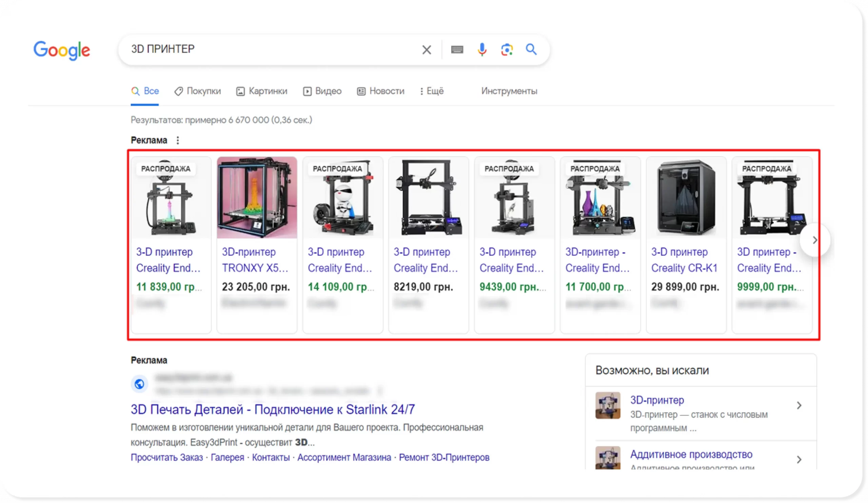Clear the search box with the X icon
Image resolution: width=868 pixels, height=503 pixels.
click(427, 50)
